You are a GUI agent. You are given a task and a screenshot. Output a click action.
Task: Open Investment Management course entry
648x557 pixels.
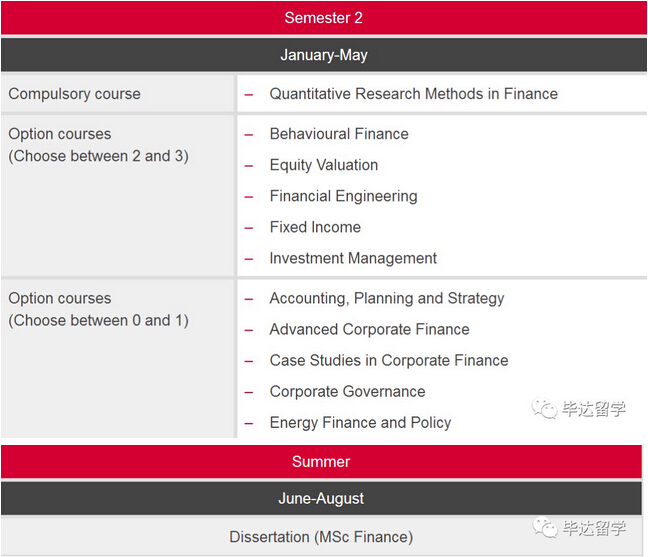click(353, 258)
